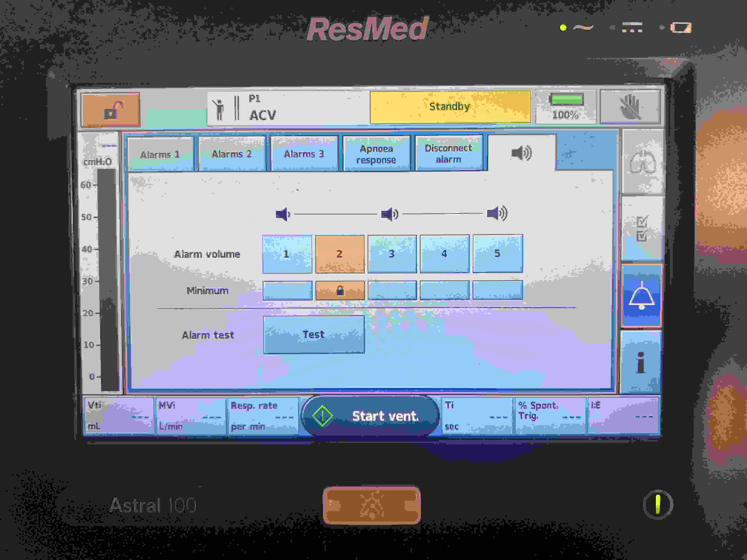Open the information 'i' icon
This screenshot has height=560, width=747.
(x=640, y=362)
